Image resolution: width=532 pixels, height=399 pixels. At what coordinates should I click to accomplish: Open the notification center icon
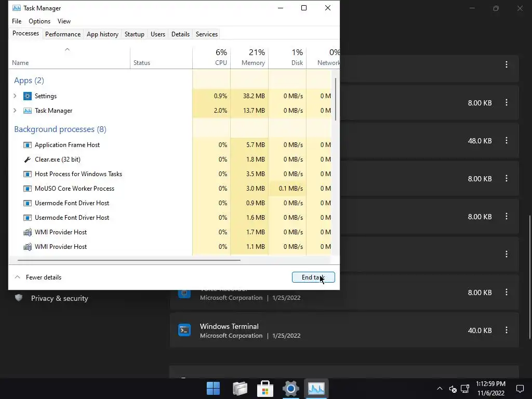point(520,389)
